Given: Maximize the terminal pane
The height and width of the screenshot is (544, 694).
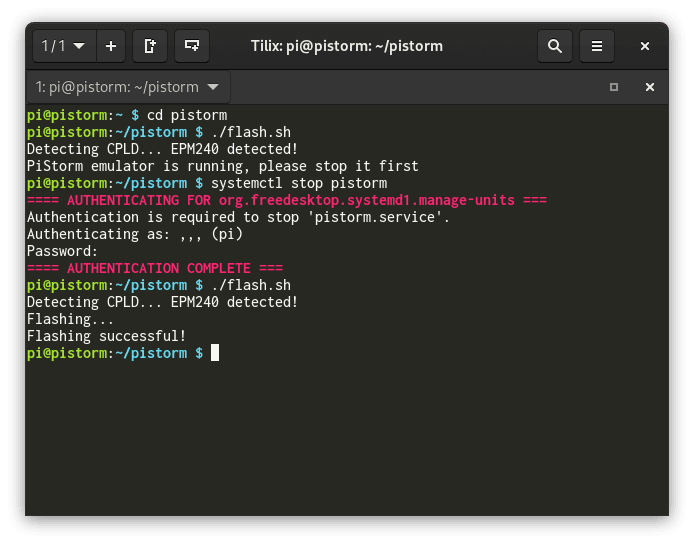Looking at the screenshot, I should click(x=614, y=87).
